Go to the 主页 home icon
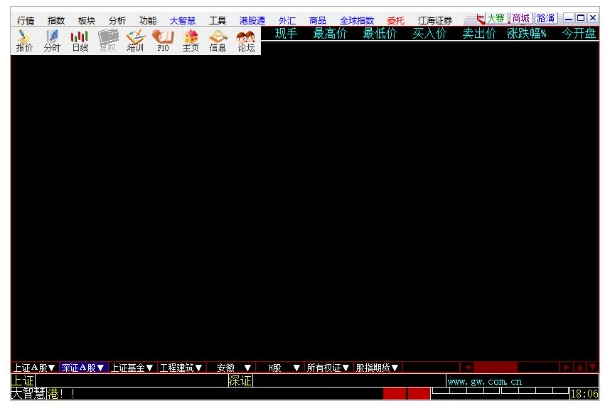This screenshot has width=610, height=408. pos(191,41)
